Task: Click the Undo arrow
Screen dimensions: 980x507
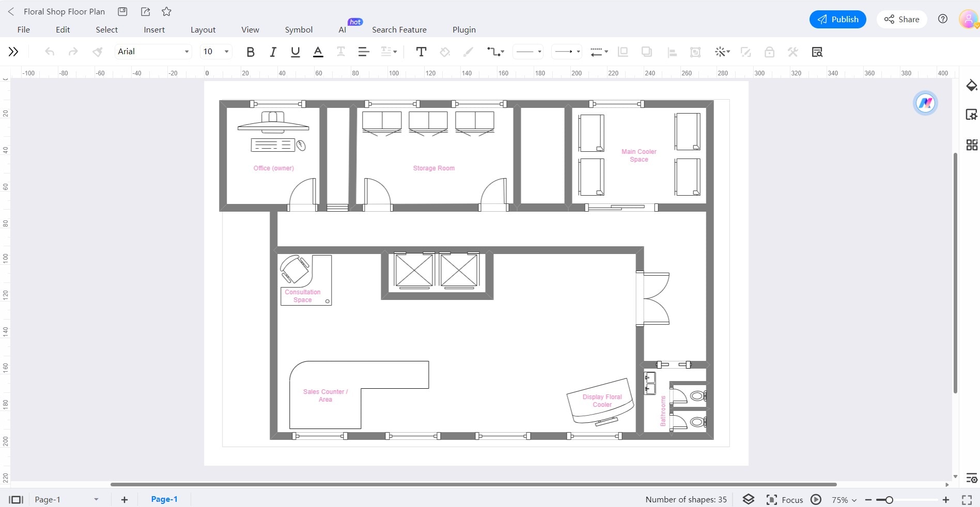Action: point(50,52)
